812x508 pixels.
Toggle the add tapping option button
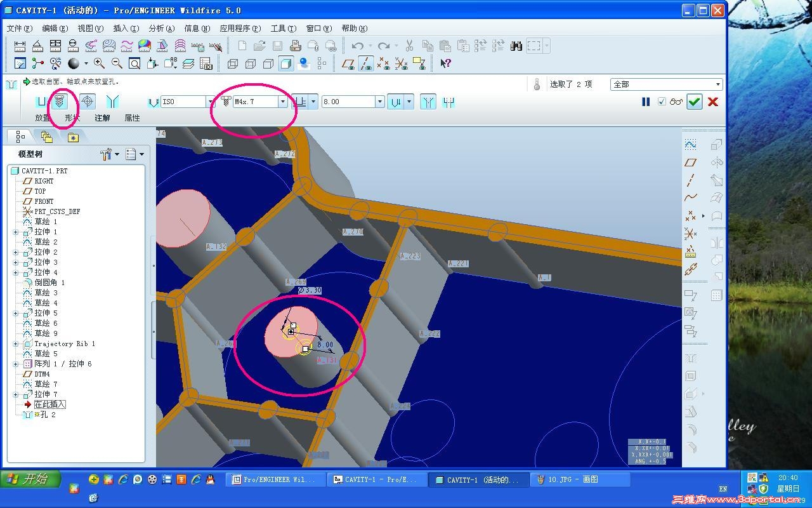click(x=88, y=102)
